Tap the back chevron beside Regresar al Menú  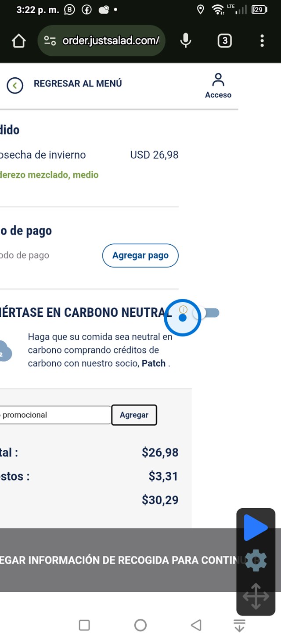15,86
